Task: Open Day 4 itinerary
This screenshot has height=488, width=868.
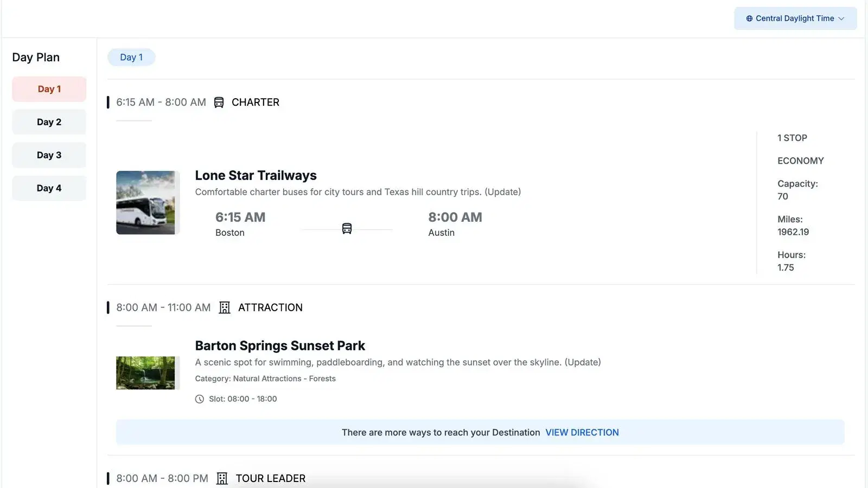Action: (49, 188)
